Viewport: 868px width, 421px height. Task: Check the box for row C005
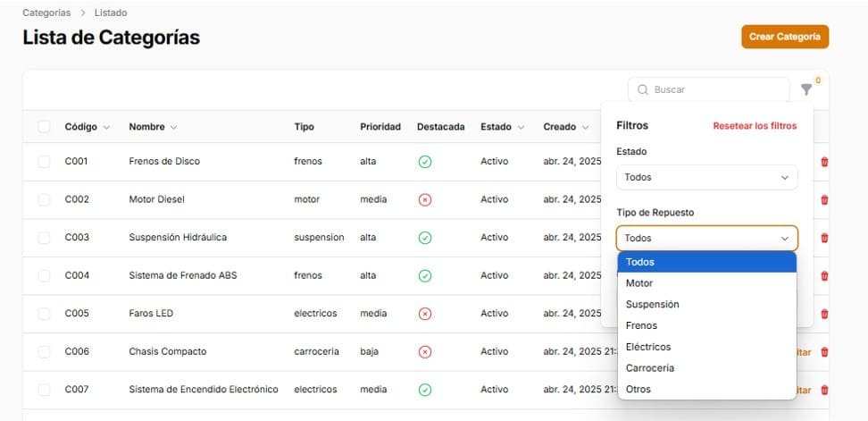(44, 314)
